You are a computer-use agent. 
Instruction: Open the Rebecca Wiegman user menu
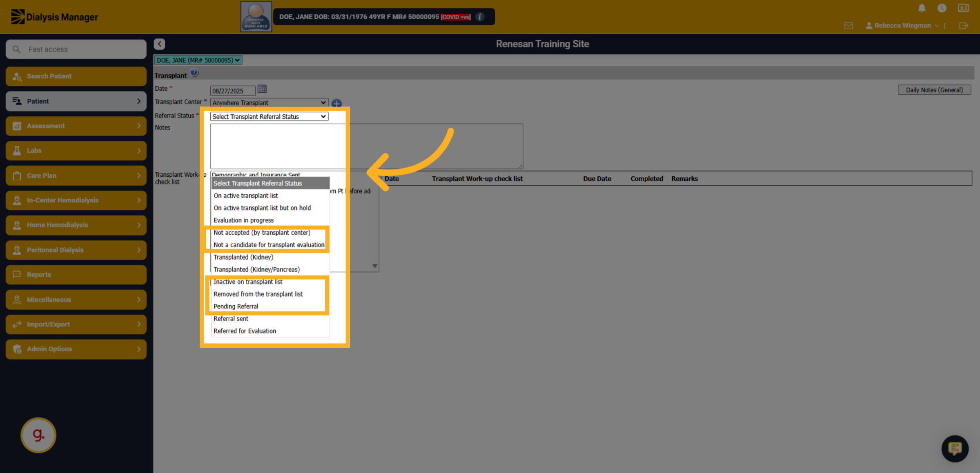tap(902, 26)
